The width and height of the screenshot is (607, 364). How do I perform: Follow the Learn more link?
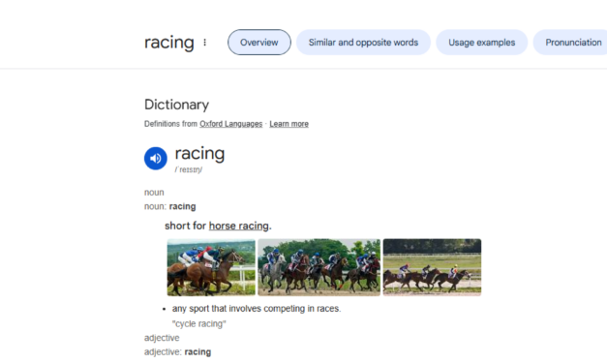[288, 124]
